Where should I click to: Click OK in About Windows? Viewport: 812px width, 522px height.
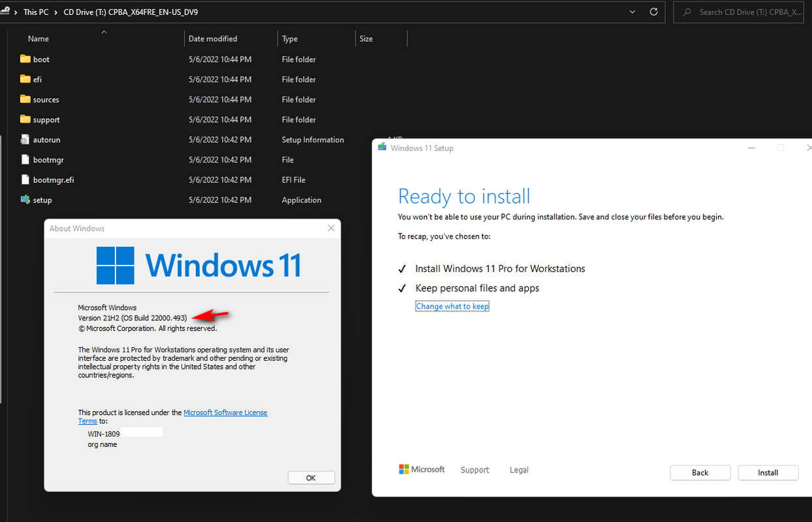pos(311,478)
